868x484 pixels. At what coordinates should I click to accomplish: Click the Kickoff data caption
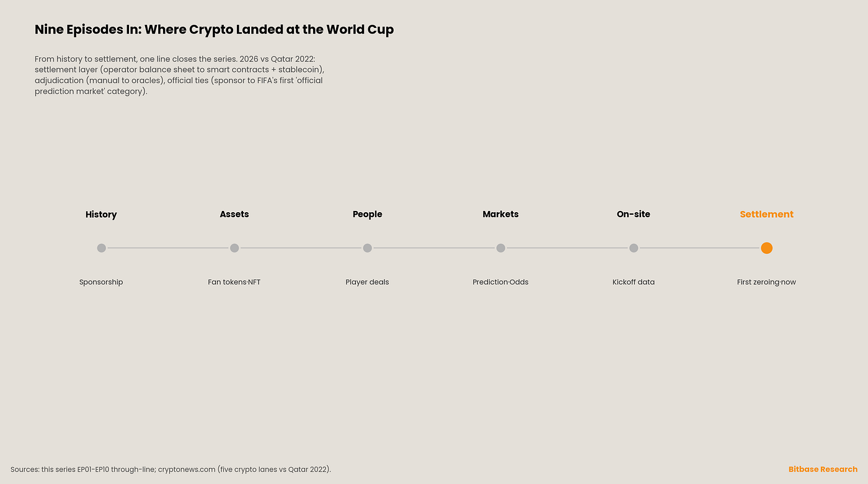tap(634, 282)
